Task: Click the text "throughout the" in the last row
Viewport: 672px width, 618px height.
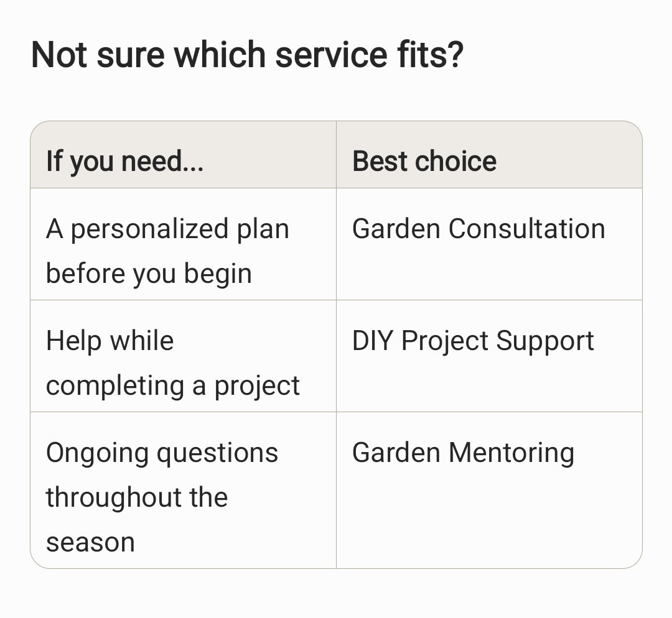Action: click(137, 497)
